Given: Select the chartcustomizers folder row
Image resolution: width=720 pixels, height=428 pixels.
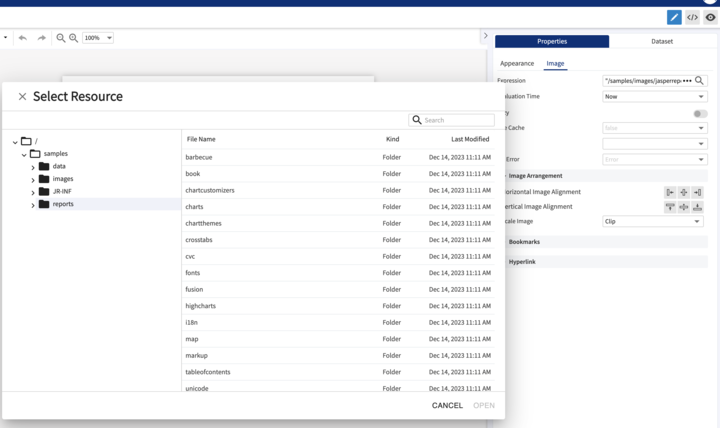Looking at the screenshot, I should click(x=339, y=190).
